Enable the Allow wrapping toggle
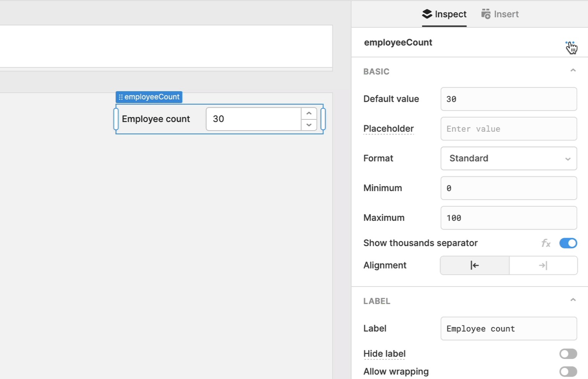Image resolution: width=588 pixels, height=379 pixels. coord(568,372)
